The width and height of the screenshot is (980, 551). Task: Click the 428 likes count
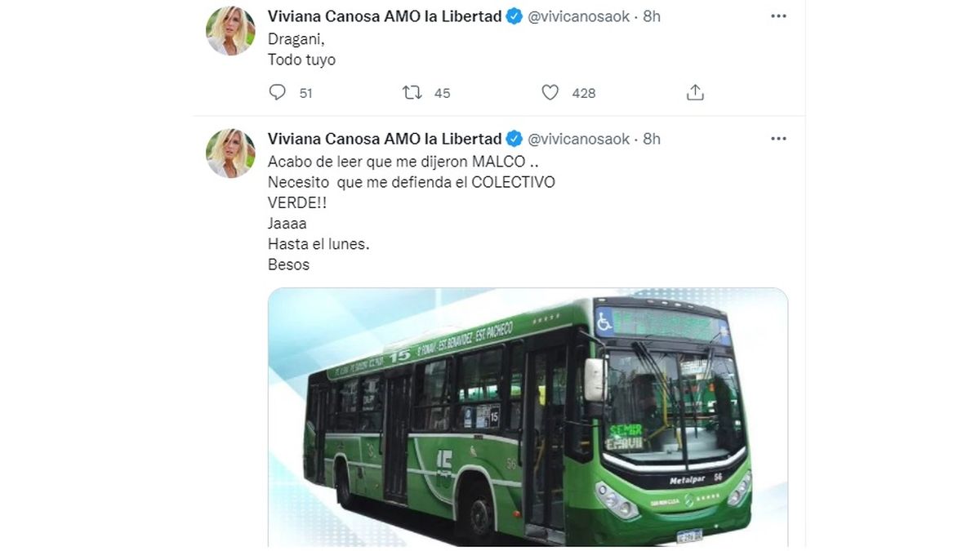584,93
